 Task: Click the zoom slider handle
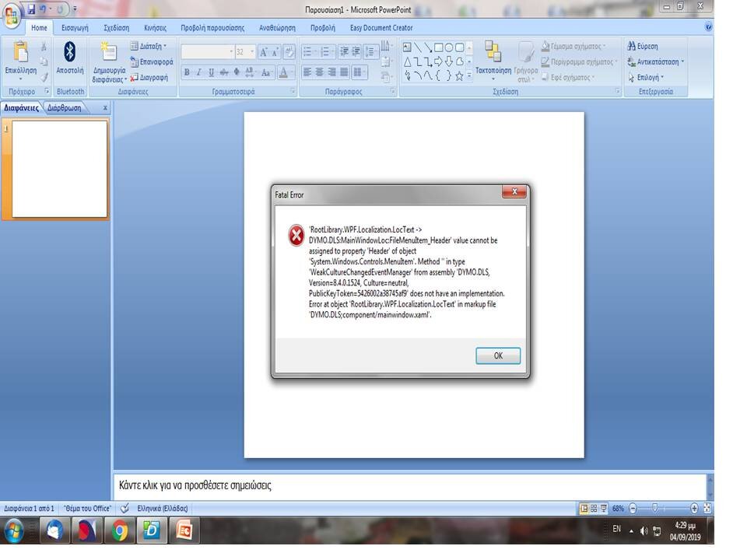click(x=655, y=509)
